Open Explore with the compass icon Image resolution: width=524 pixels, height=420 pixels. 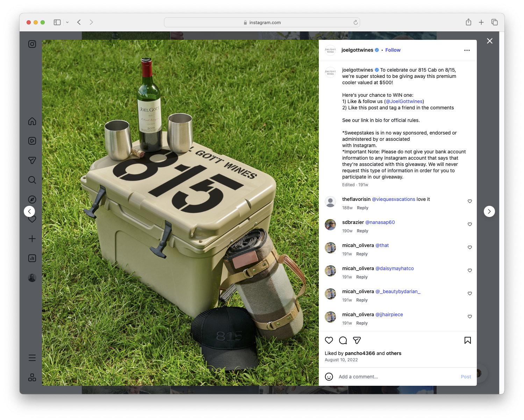click(x=32, y=199)
